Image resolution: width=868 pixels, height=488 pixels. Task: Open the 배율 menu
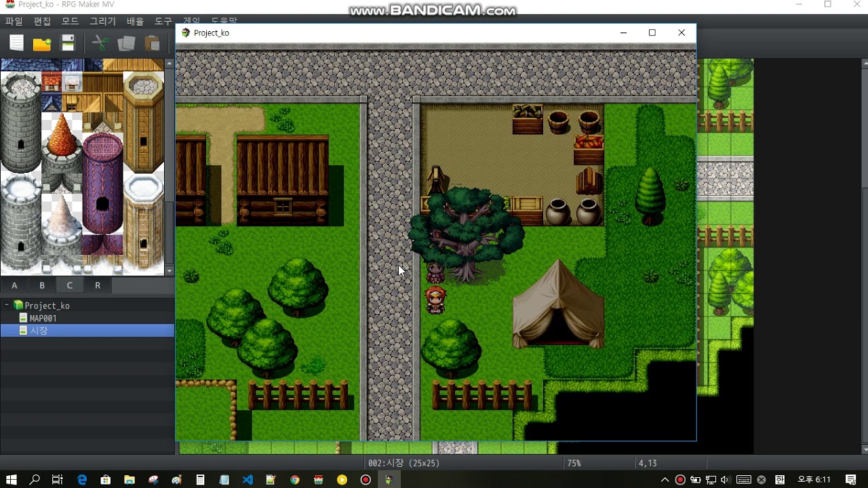click(x=135, y=22)
